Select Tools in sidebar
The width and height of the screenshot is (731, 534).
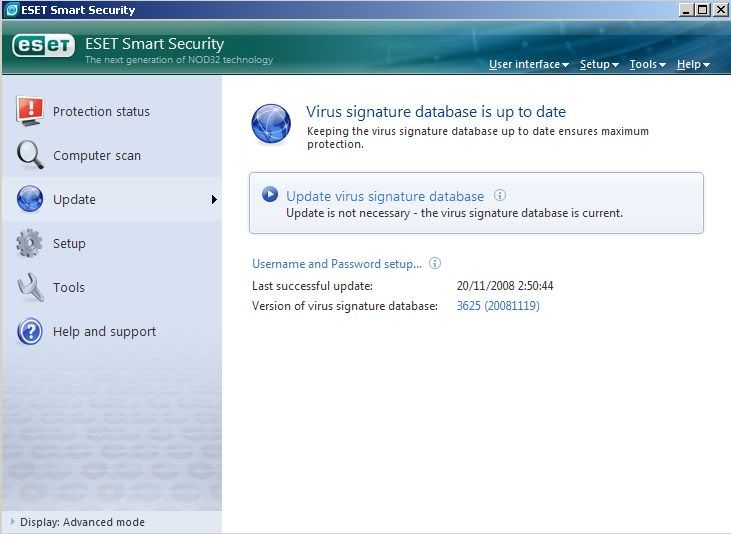pos(112,287)
